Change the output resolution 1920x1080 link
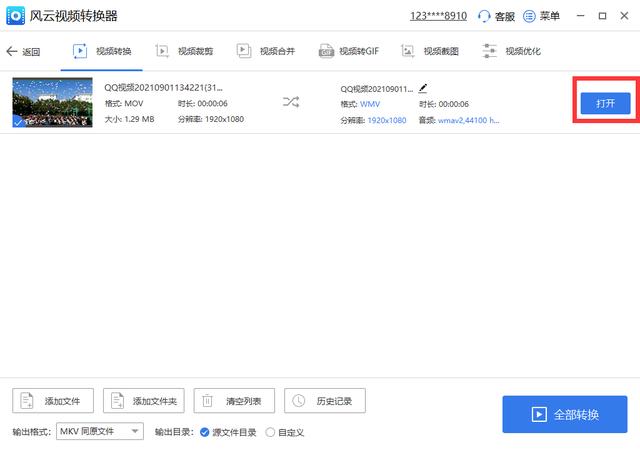640x450 pixels. 387,120
